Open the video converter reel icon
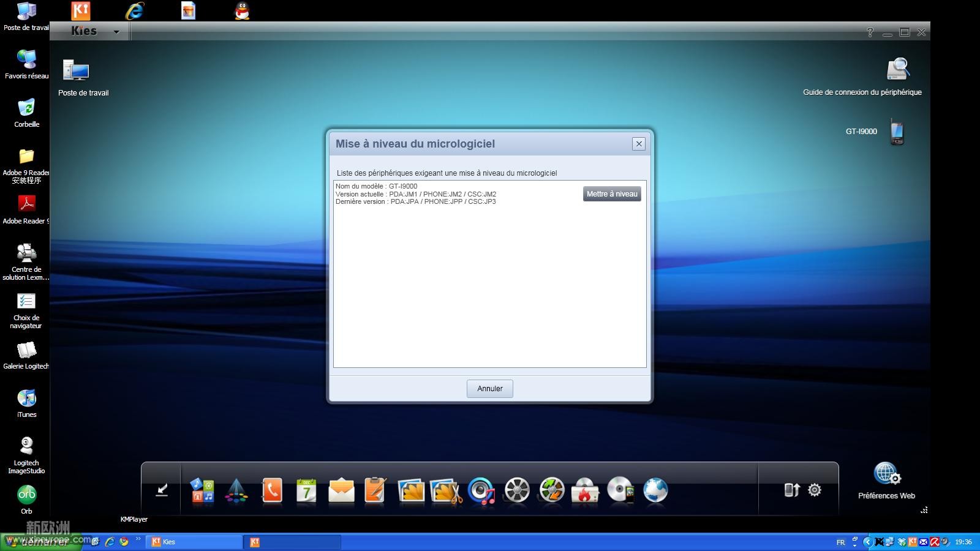The width and height of the screenshot is (980, 551). click(552, 490)
